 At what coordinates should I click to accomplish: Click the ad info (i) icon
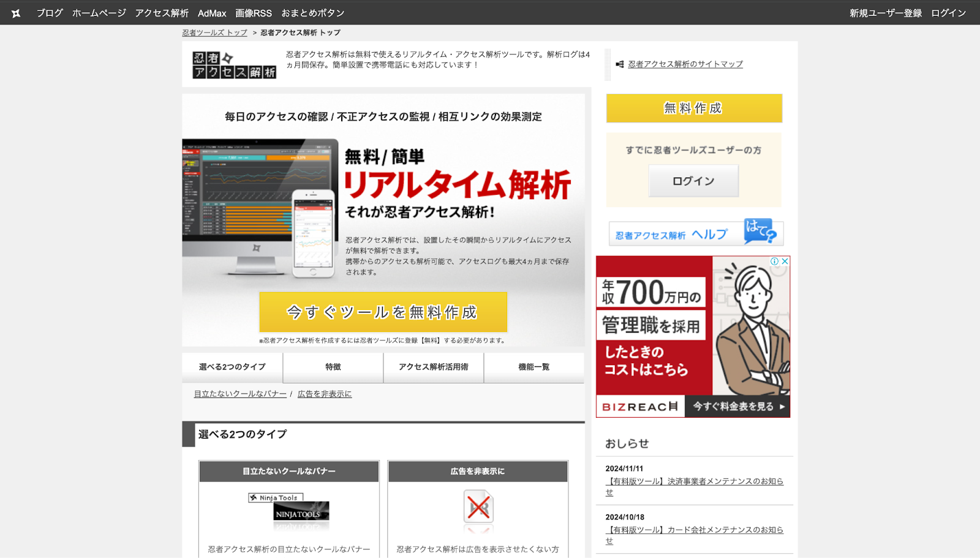pyautogui.click(x=775, y=261)
